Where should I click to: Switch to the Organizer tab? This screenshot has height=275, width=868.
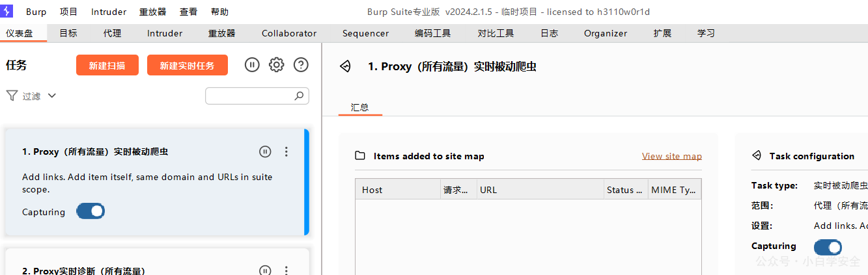(x=606, y=33)
